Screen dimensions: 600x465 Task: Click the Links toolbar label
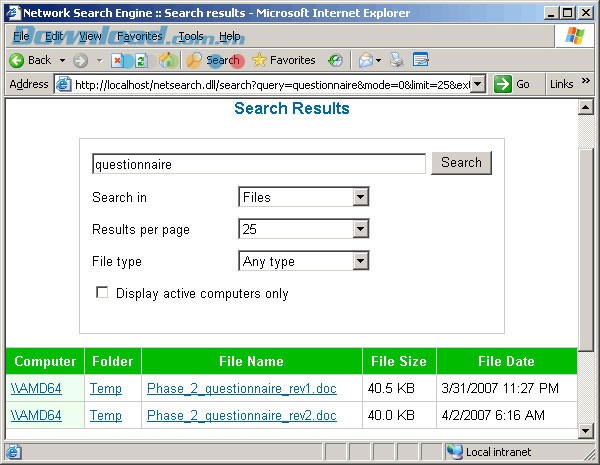[x=561, y=84]
